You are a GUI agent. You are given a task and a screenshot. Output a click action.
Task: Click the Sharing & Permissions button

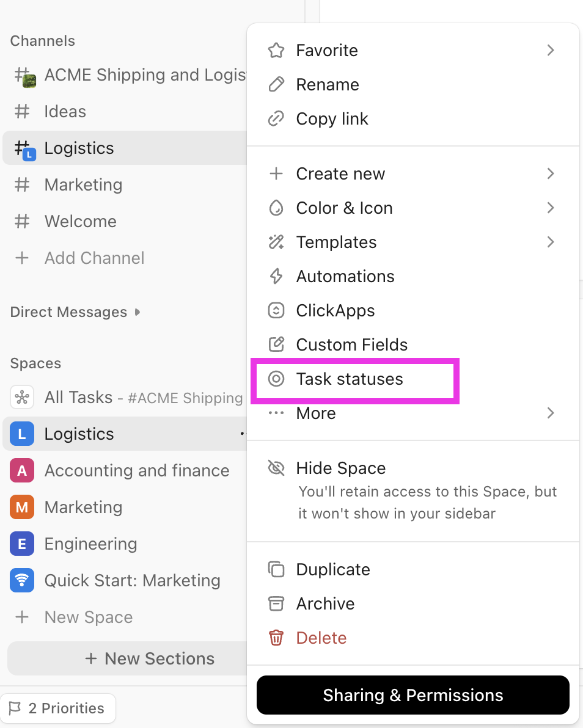(413, 695)
